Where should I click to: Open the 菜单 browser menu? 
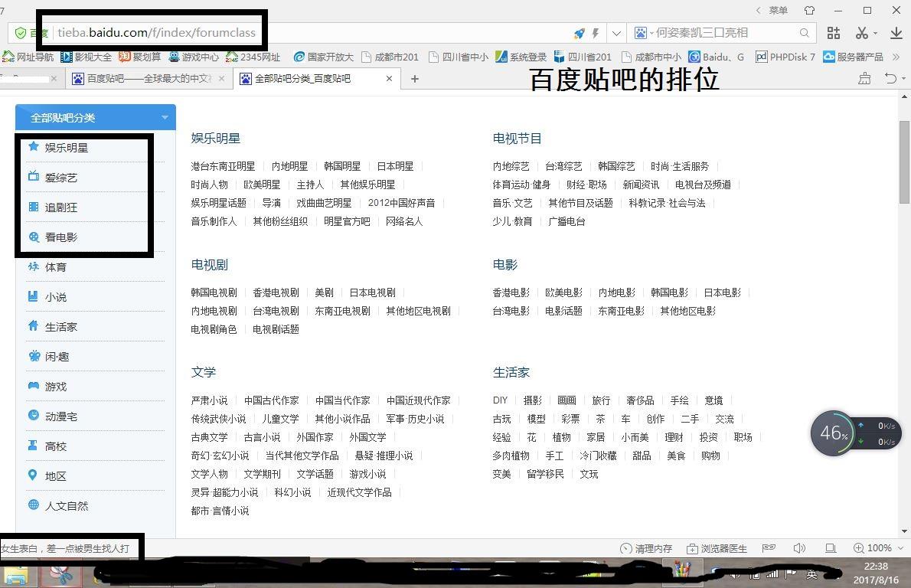point(778,11)
